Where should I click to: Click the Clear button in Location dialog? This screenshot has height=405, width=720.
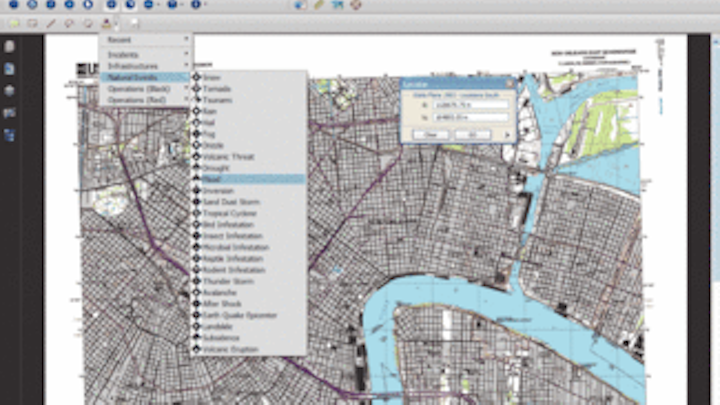pos(430,135)
